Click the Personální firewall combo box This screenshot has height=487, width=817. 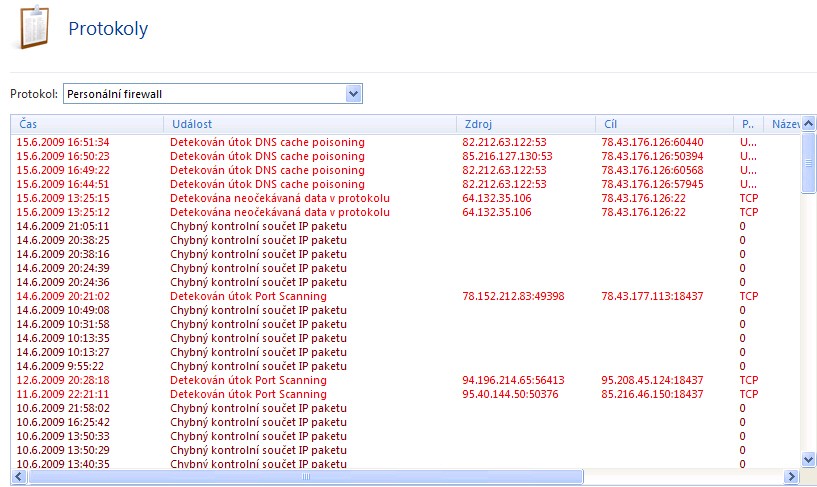[213, 94]
